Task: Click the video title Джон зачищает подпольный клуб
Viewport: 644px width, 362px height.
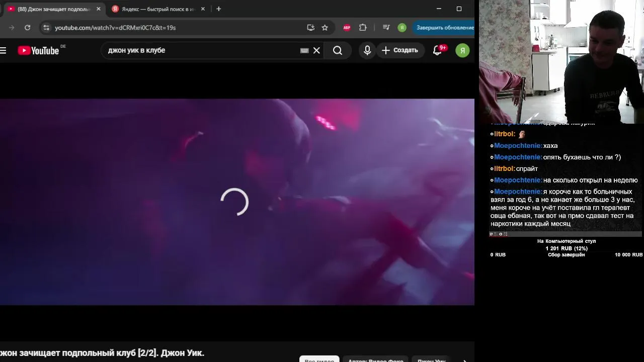Action: click(102, 353)
